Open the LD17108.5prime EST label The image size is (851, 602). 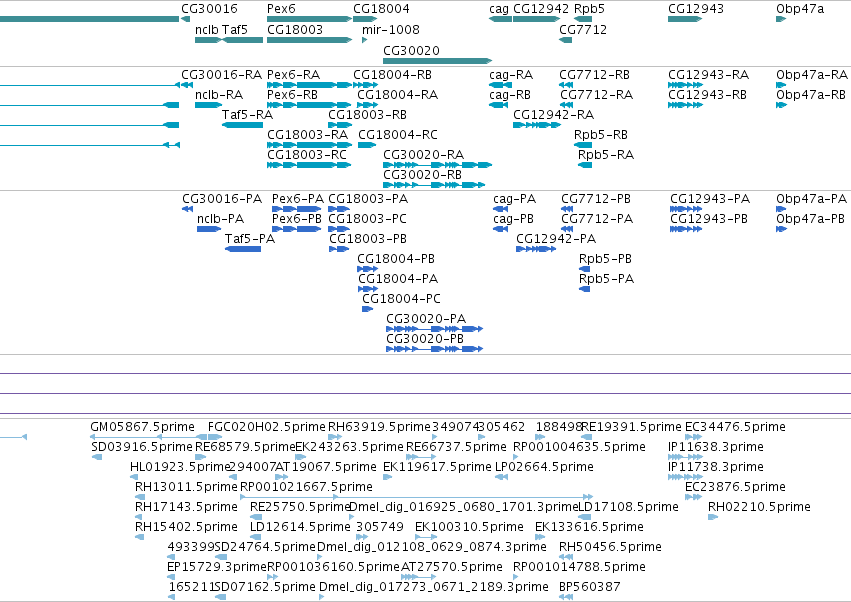(628, 507)
